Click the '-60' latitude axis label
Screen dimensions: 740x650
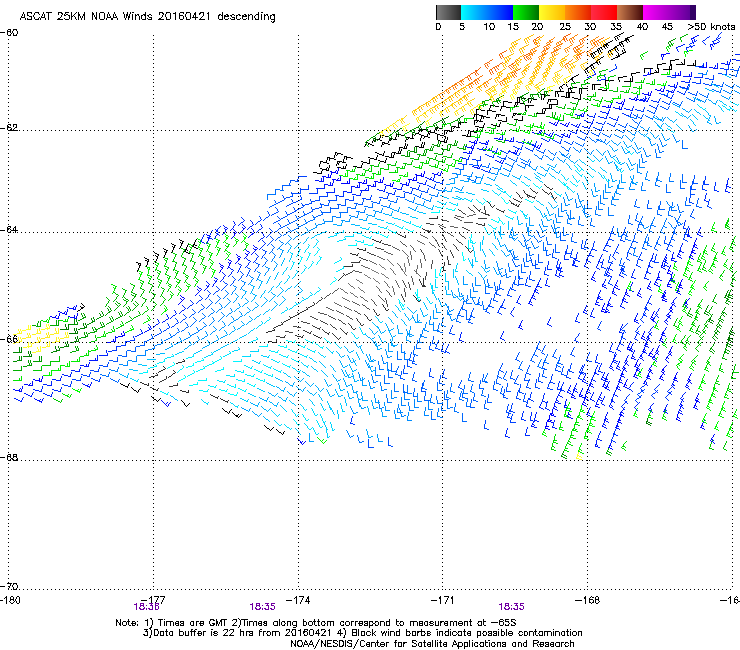click(9, 33)
